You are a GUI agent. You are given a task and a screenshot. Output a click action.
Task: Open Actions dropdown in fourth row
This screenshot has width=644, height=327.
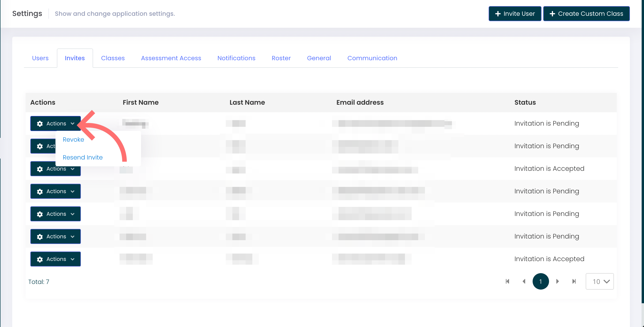(55, 191)
